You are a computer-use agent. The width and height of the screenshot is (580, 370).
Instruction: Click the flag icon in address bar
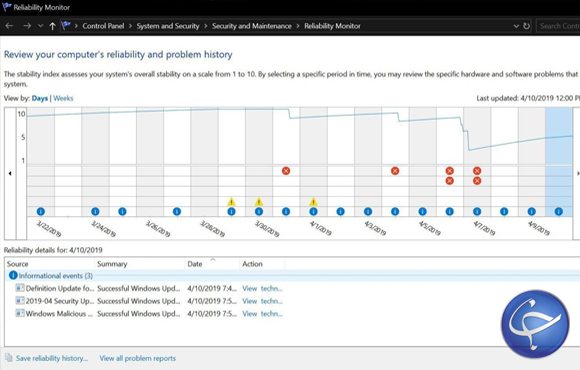[x=66, y=26]
